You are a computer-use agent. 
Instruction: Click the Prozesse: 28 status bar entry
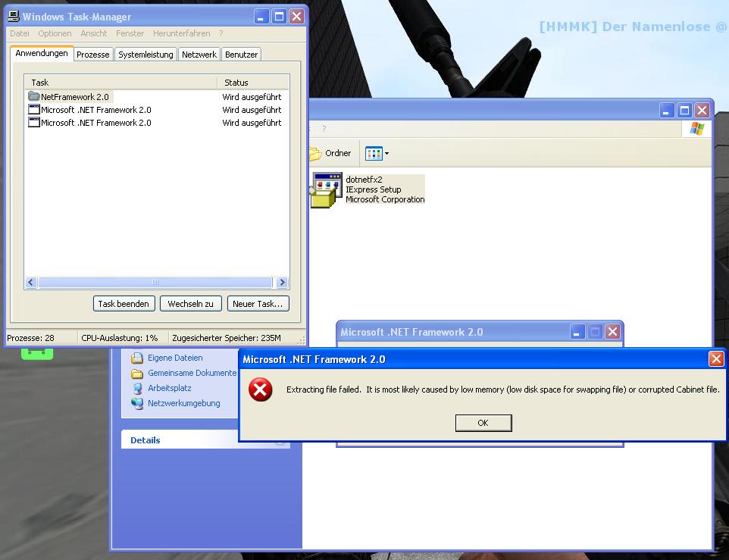pos(30,338)
